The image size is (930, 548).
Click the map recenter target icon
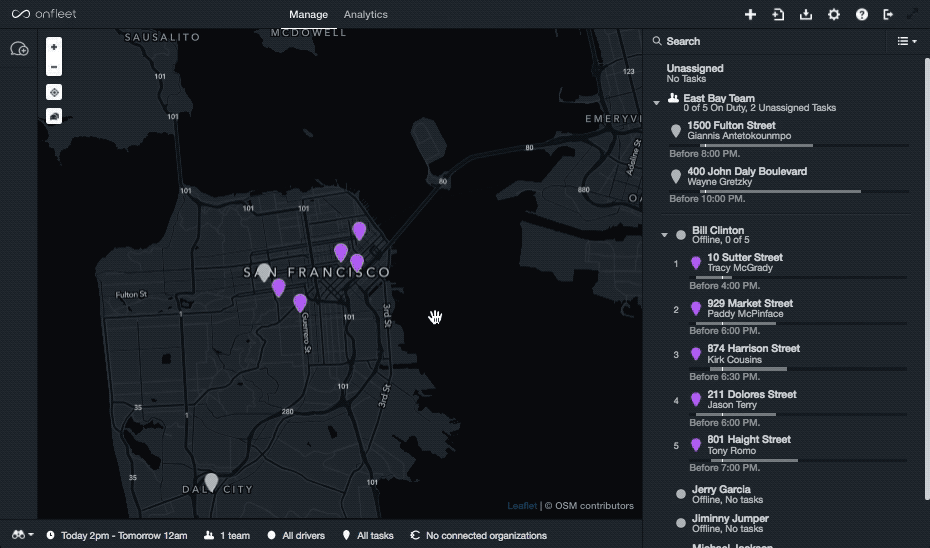pos(54,93)
